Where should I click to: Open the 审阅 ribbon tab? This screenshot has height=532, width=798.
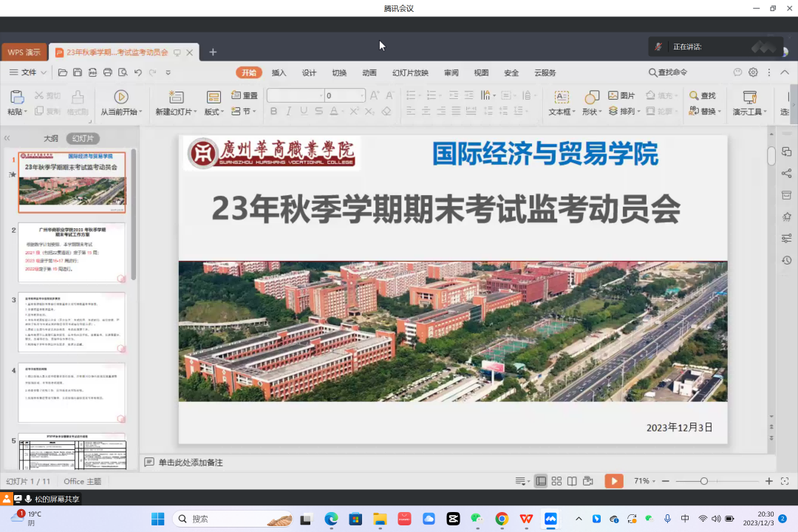[451, 72]
